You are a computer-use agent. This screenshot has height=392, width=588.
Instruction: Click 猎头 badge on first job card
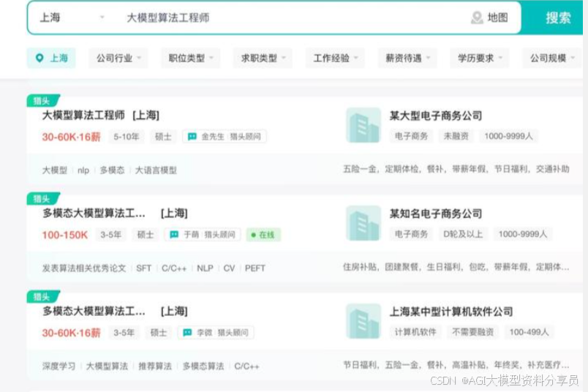coord(42,100)
